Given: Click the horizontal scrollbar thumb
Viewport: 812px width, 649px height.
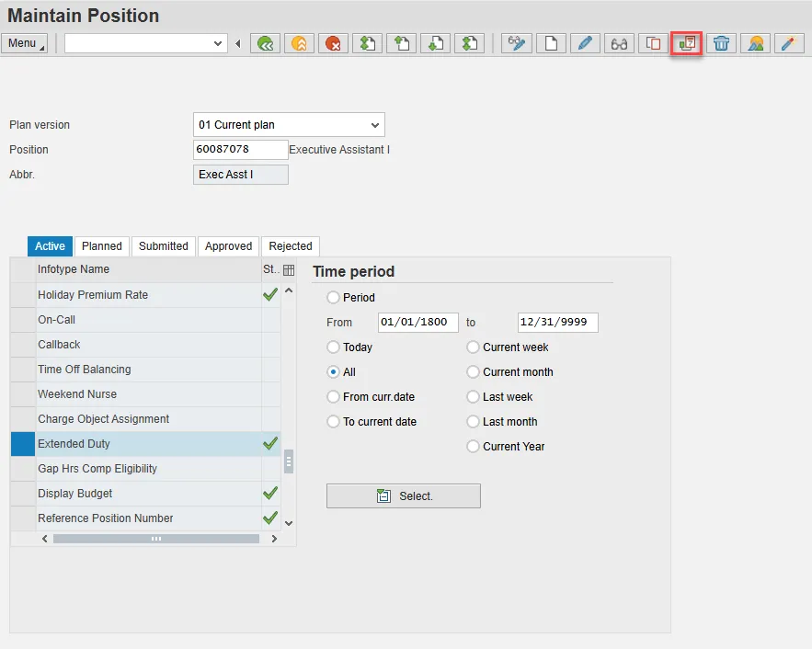Looking at the screenshot, I should 156,539.
